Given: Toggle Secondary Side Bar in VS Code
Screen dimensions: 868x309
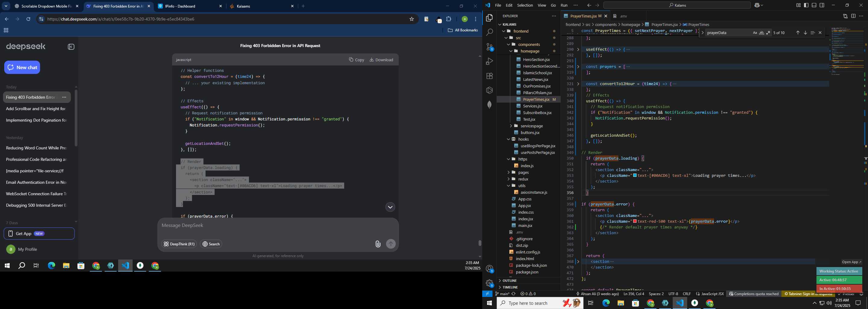Looking at the screenshot, I should pos(822,5).
